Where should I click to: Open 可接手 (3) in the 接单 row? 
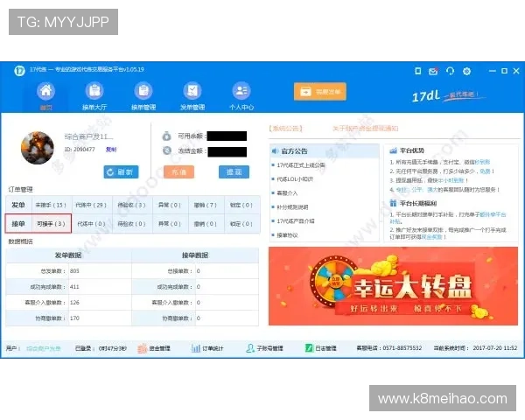(x=52, y=224)
